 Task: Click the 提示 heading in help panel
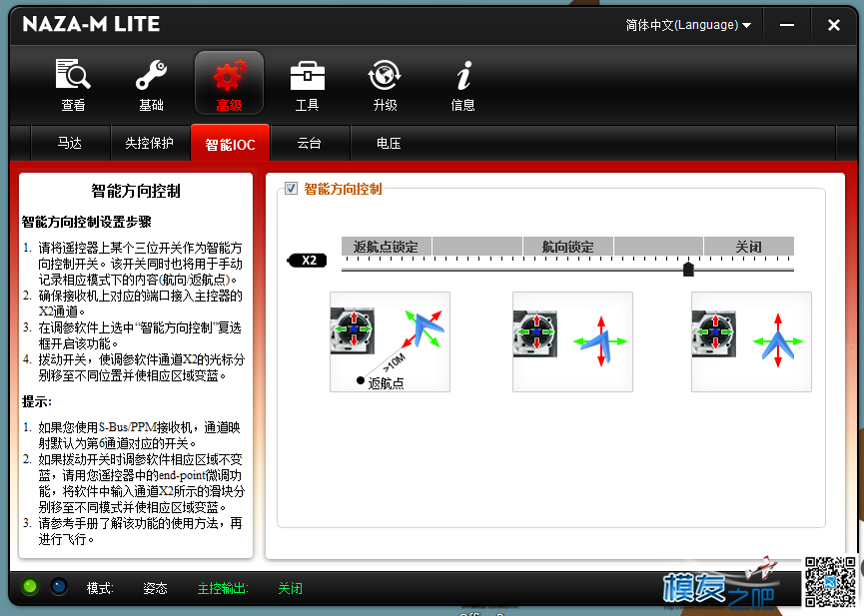37,401
